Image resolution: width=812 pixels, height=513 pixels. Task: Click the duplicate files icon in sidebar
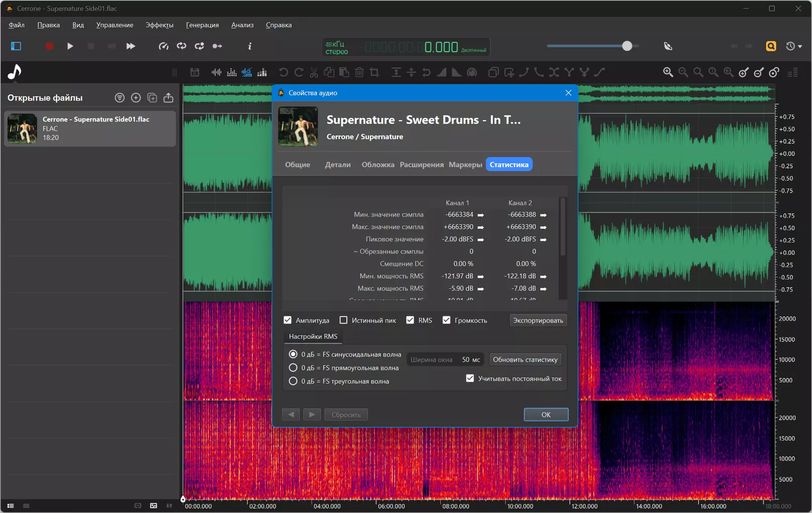152,98
